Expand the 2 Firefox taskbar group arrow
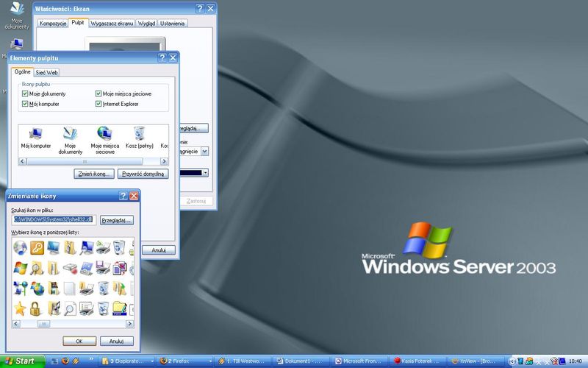This screenshot has width=588, height=368. coord(210,361)
